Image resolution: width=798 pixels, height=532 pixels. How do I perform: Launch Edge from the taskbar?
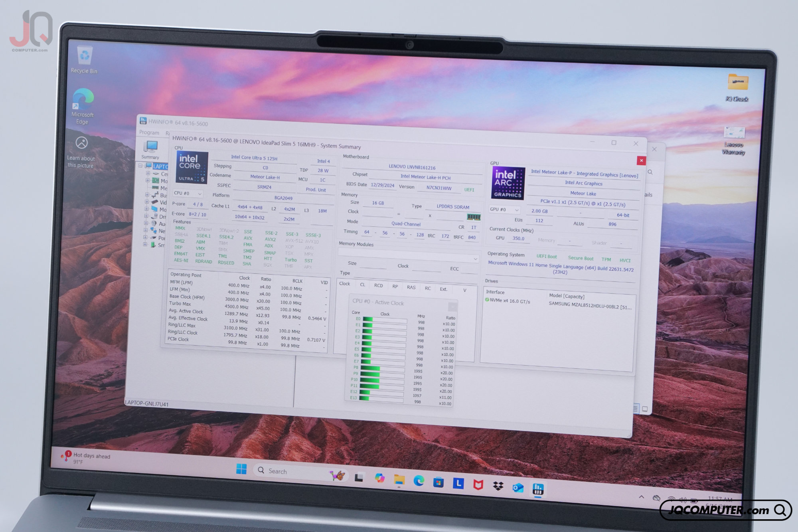tap(419, 481)
